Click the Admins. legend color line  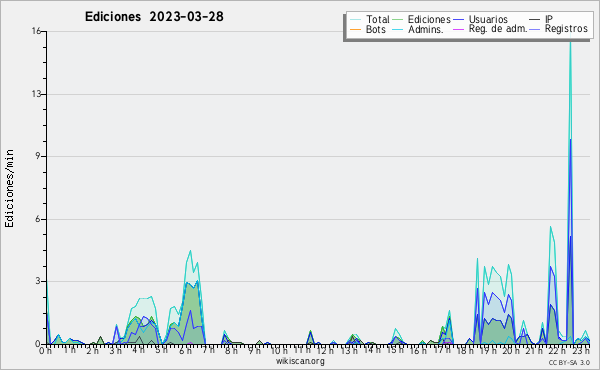click(x=398, y=29)
